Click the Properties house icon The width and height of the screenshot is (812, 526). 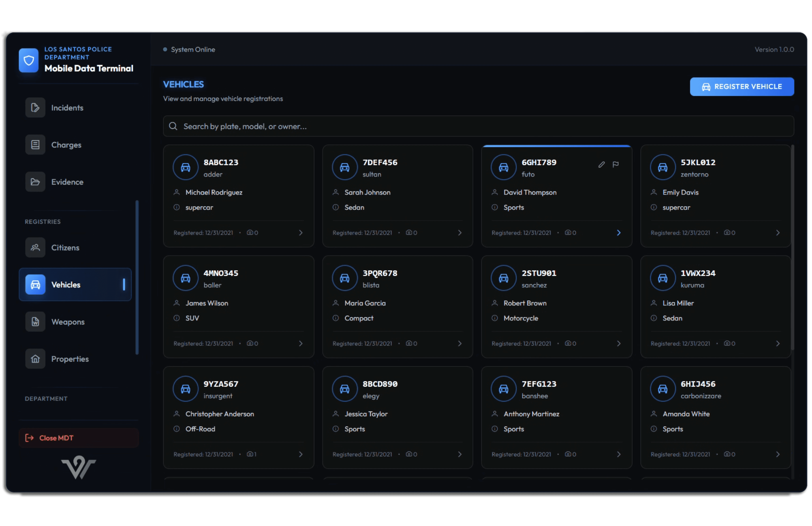click(35, 359)
